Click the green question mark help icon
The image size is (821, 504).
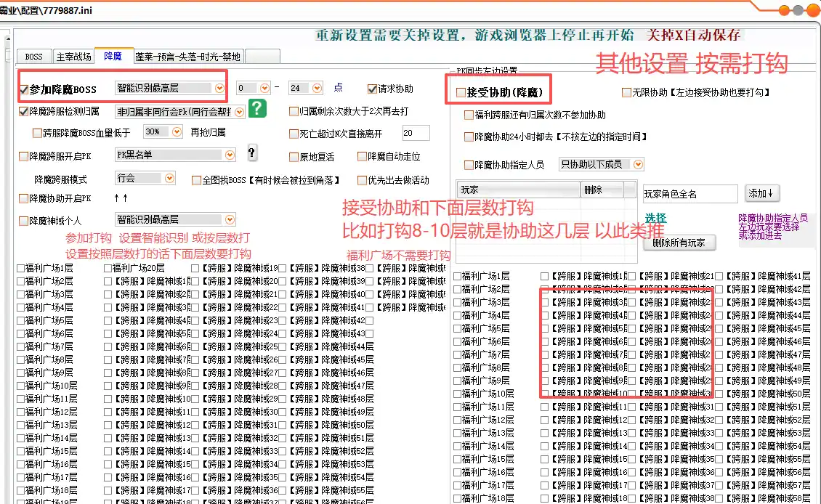[x=257, y=108]
